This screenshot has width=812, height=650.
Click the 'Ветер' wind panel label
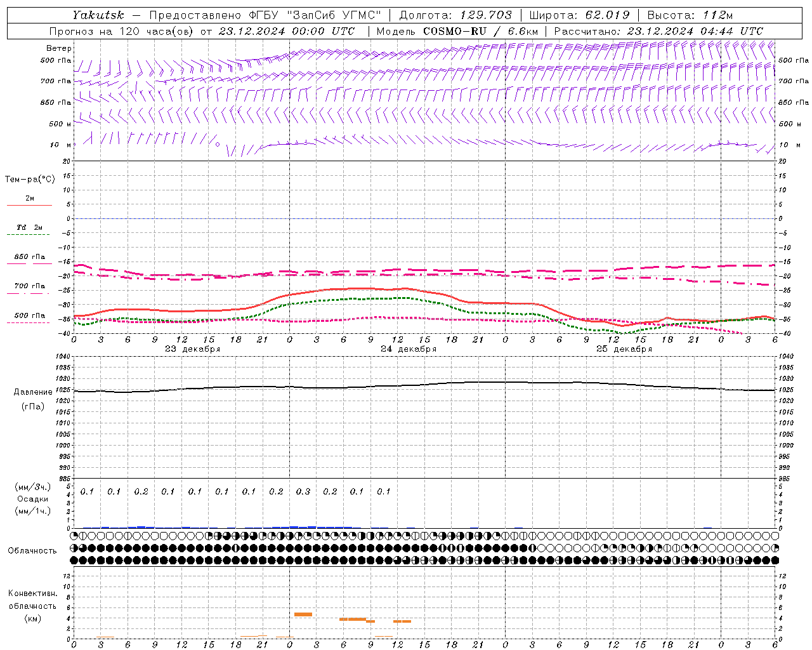tap(59, 48)
